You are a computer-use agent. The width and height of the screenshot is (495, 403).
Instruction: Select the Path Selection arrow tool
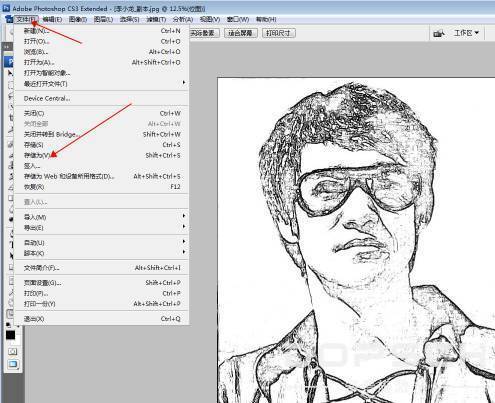[x=11, y=255]
